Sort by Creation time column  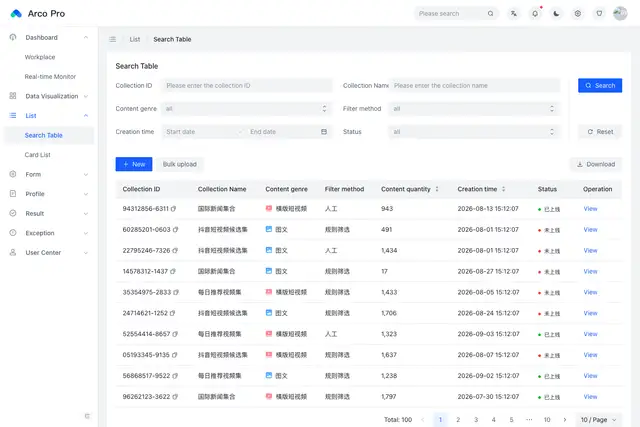tap(503, 189)
